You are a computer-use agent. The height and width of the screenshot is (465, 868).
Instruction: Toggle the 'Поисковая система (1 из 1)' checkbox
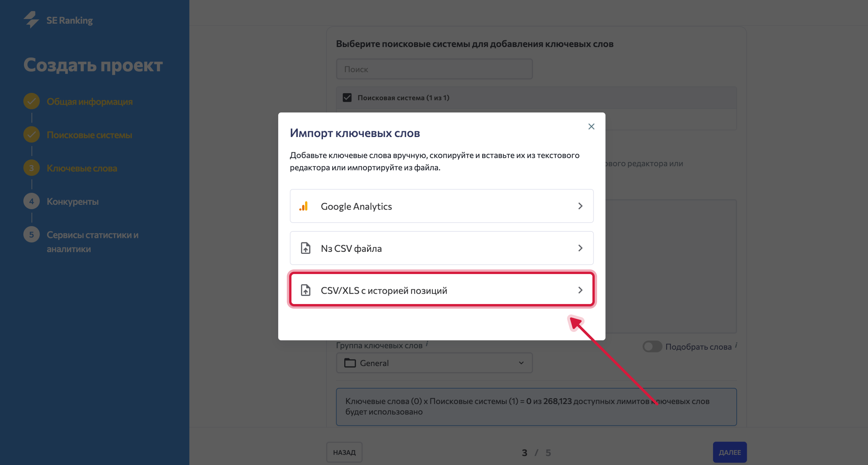[347, 97]
